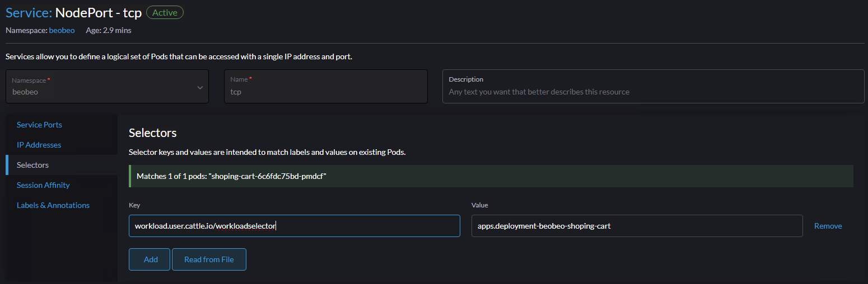Click the NodePort - tcp page title
The image size is (868, 284).
[x=99, y=12]
